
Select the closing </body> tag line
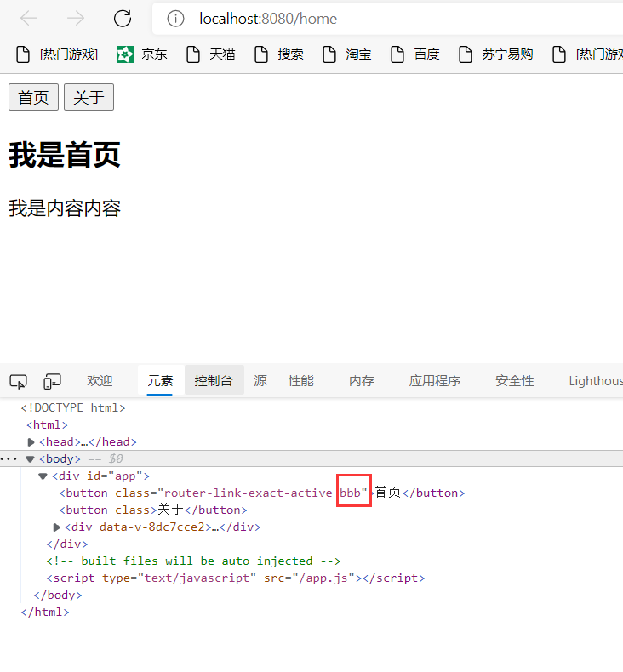coord(58,595)
